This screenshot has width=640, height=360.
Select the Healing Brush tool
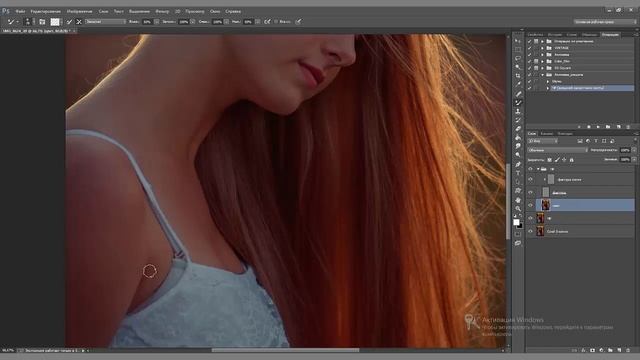(x=518, y=94)
